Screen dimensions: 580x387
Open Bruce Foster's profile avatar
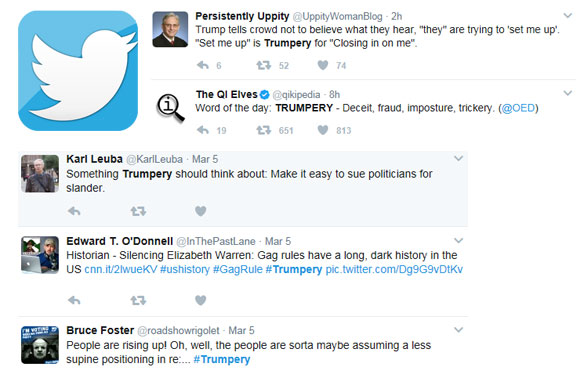point(40,345)
